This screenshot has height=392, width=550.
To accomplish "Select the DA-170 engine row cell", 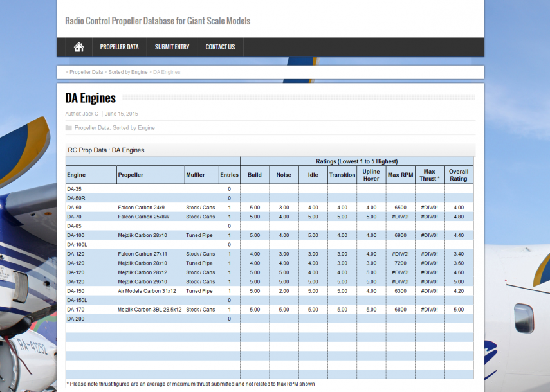I will (76, 310).
